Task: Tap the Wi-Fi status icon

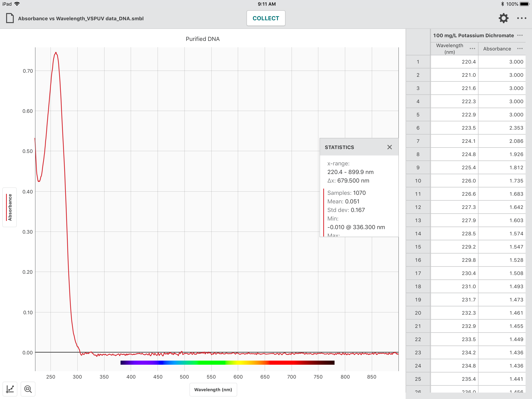Action: pos(17,4)
